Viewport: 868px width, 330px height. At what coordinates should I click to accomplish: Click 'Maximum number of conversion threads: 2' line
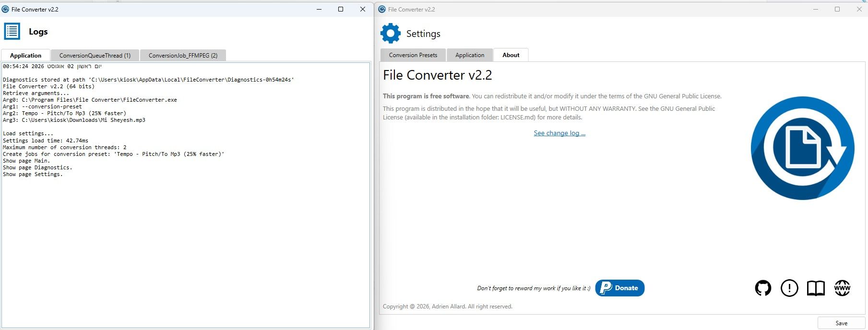coord(65,147)
